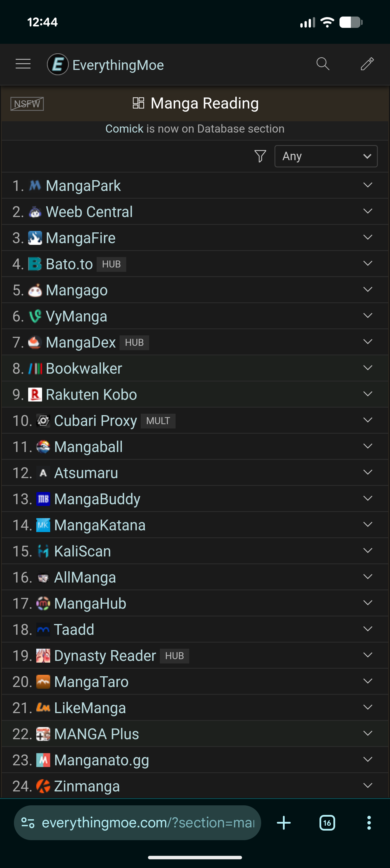Screen dimensions: 390x868
Task: Open the Manga Reading section selector
Action: 196,104
